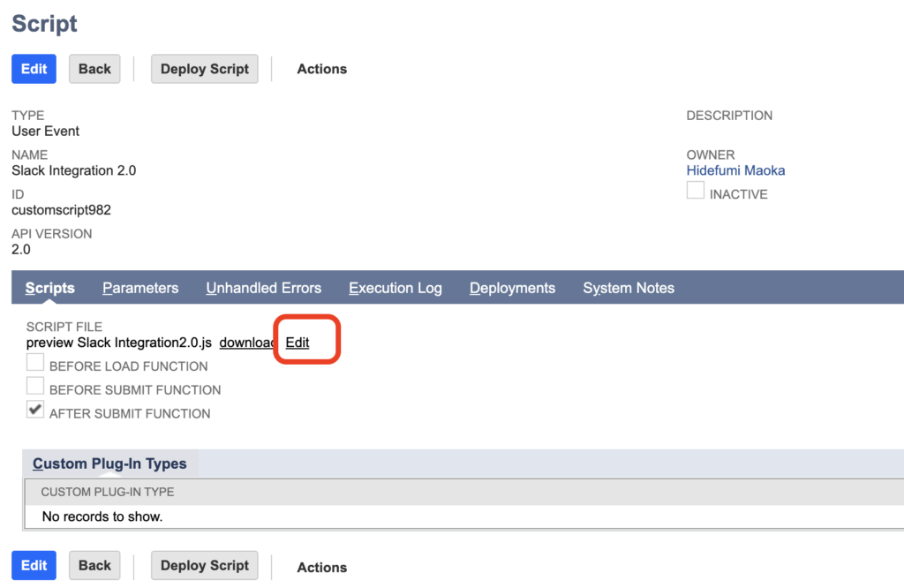
Task: Click the Custom Plug-In Type column header
Action: pyautogui.click(x=107, y=492)
